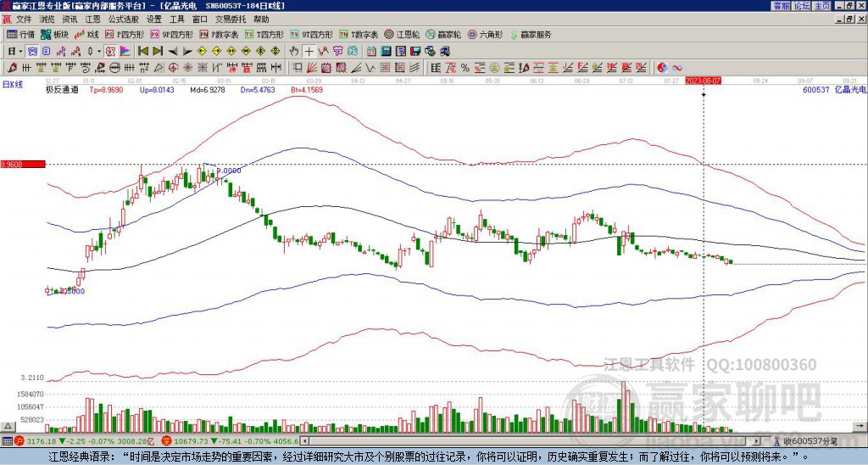Click the 极反通道 indicator label
The height and width of the screenshot is (465, 868).
click(61, 90)
